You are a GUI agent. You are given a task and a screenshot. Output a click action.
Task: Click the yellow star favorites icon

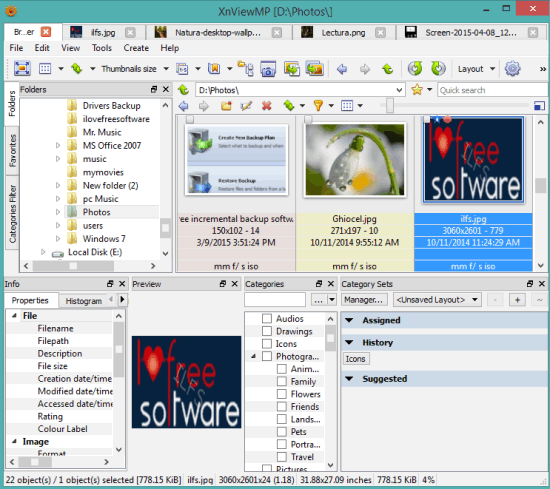pos(417,90)
